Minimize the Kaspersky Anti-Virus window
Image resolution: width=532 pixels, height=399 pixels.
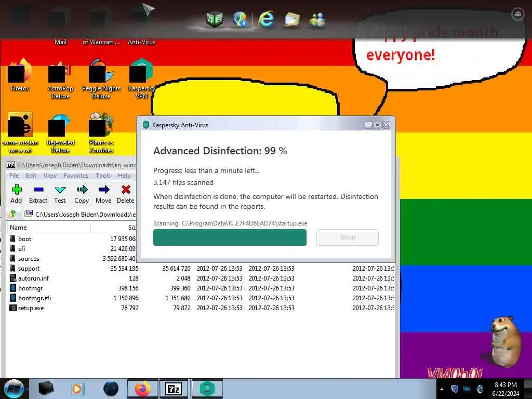pos(368,125)
